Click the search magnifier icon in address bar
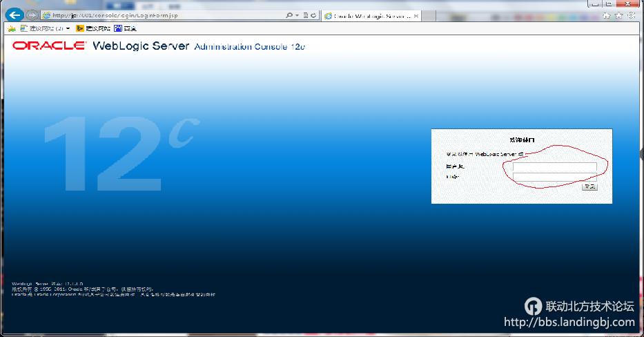Image resolution: width=644 pixels, height=337 pixels. click(289, 15)
